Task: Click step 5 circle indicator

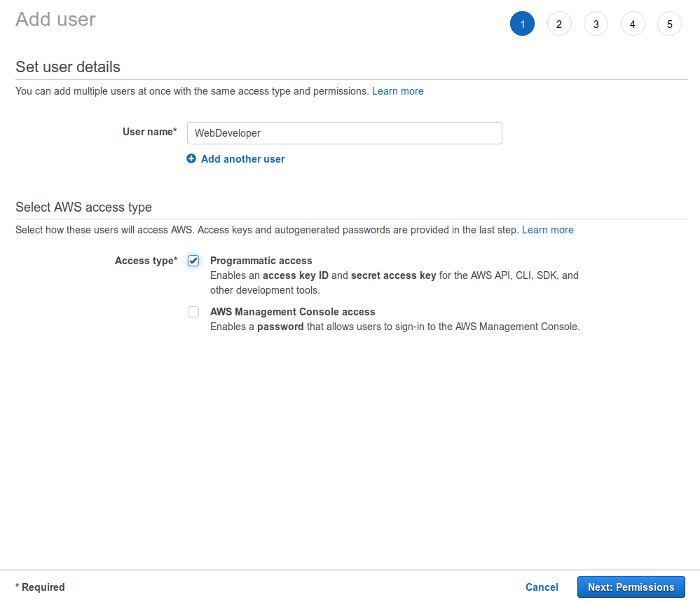Action: click(669, 24)
